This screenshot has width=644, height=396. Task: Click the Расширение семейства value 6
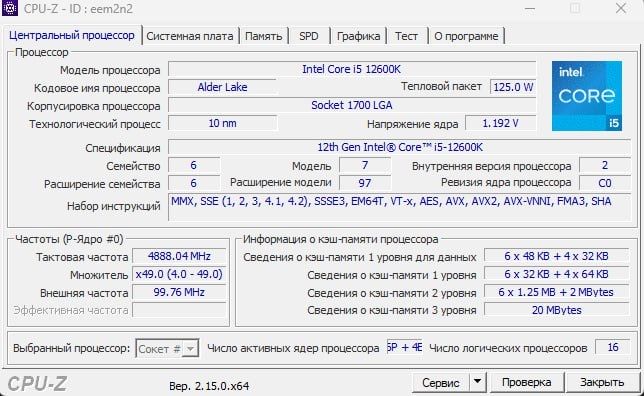[193, 183]
